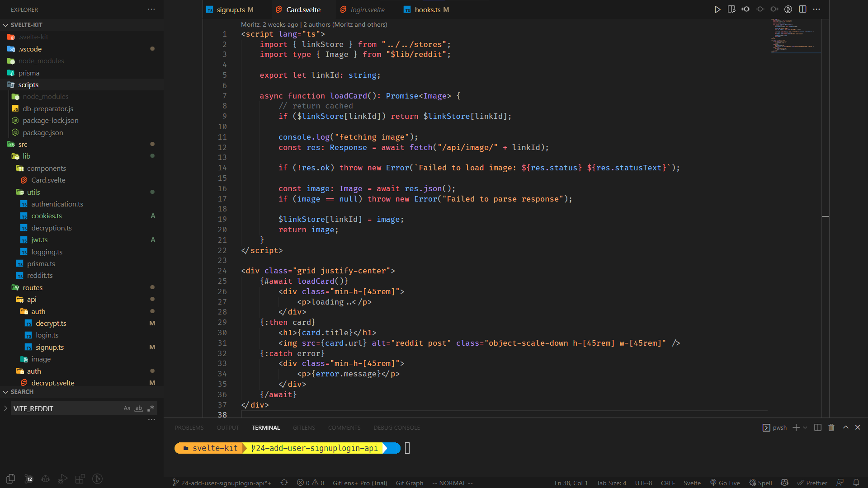The image size is (868, 488).
Task: Open errors and warnings count in status bar
Action: [311, 483]
